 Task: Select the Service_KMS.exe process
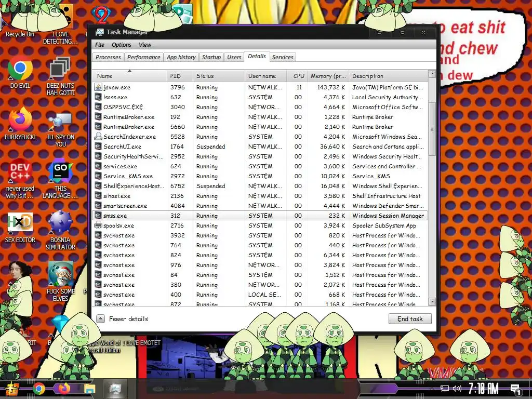260,176
